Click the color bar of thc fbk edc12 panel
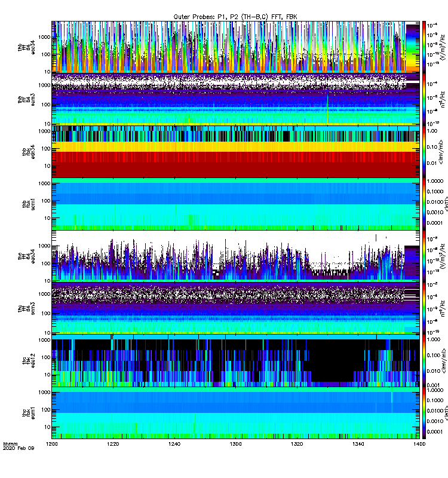Screen dimensions: 448x478 [424, 361]
